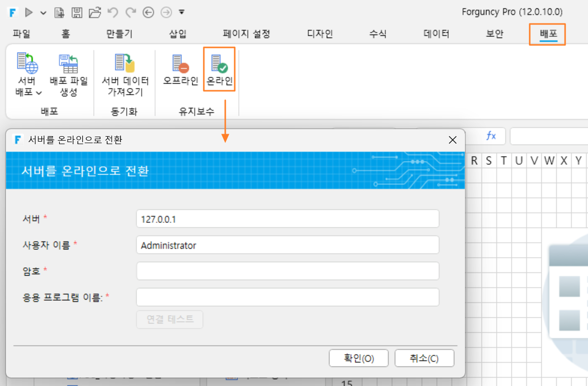Viewport: 588px width, 386px height.
Task: Confirm with the 확인(O) button
Action: (x=358, y=358)
